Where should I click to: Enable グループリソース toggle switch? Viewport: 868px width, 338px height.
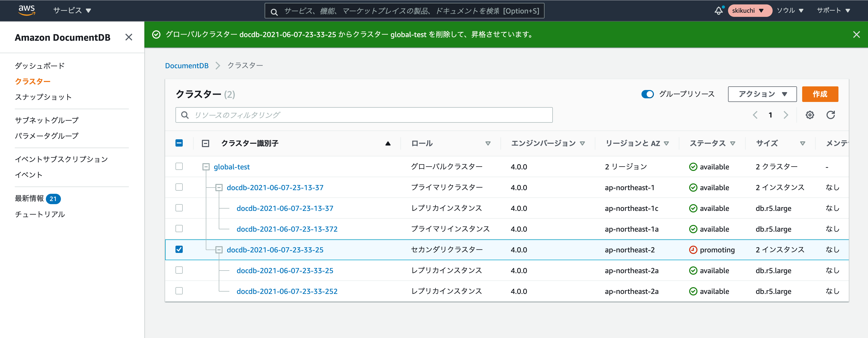647,94
